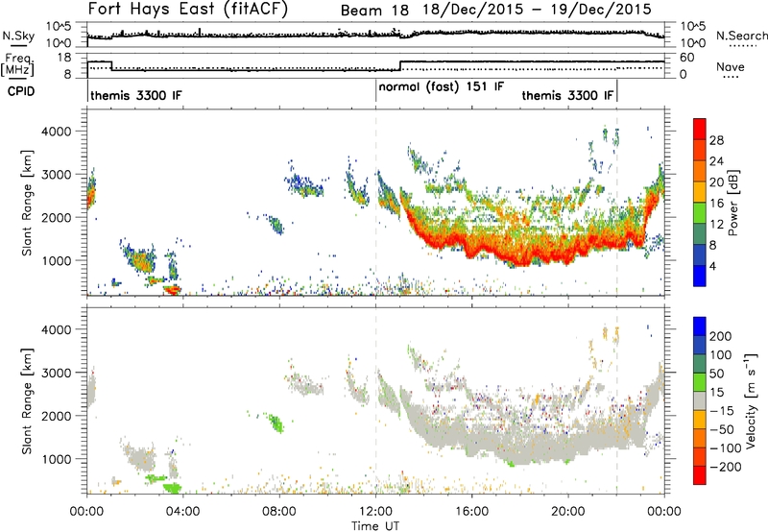768x532 pixels.
Task: Pick the red top segment of Power colorbar
Action: pos(700,129)
